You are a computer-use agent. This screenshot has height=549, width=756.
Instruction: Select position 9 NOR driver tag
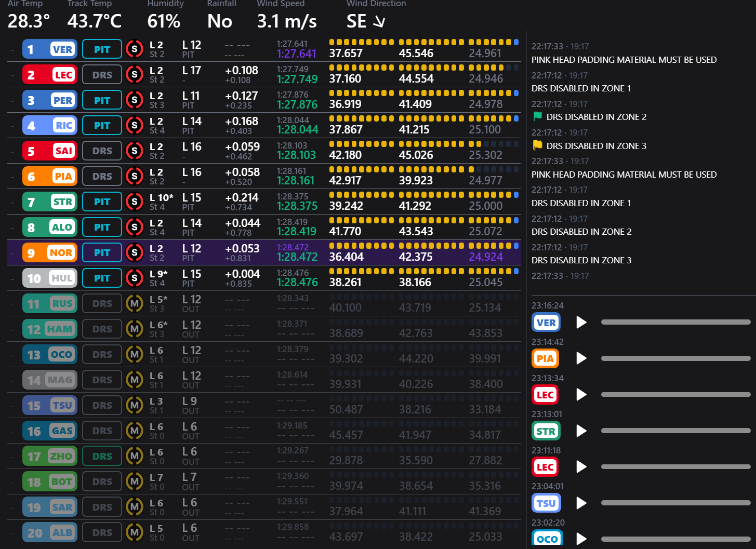50,252
